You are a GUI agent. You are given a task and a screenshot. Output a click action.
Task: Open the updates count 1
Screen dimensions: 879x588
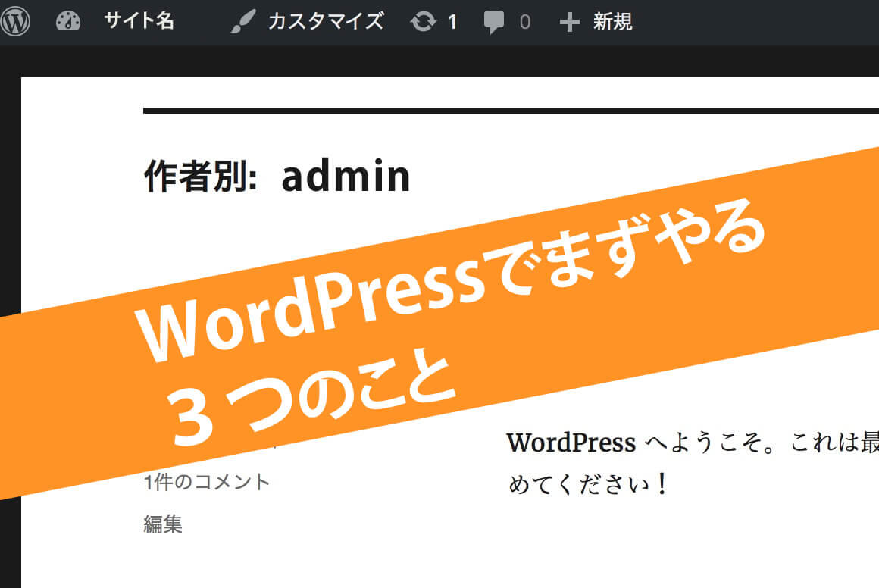click(x=452, y=22)
